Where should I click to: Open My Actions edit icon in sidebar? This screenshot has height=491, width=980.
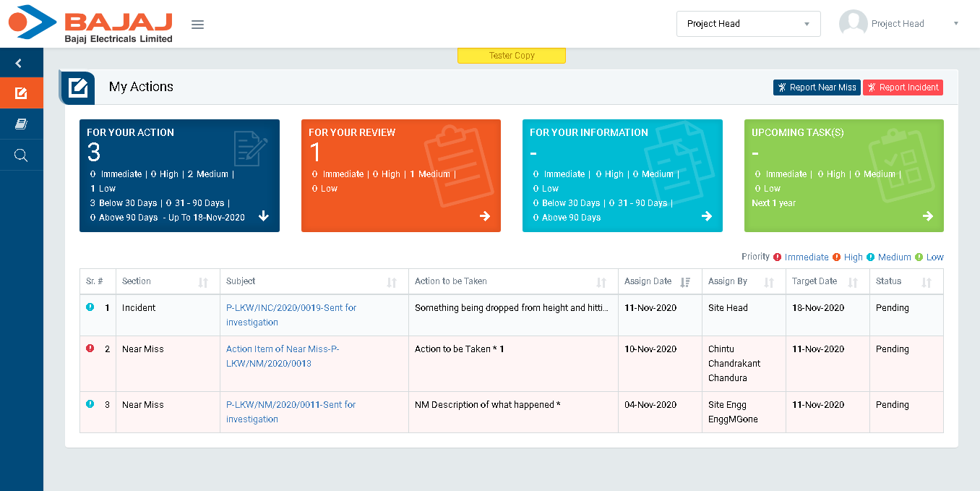pos(21,93)
